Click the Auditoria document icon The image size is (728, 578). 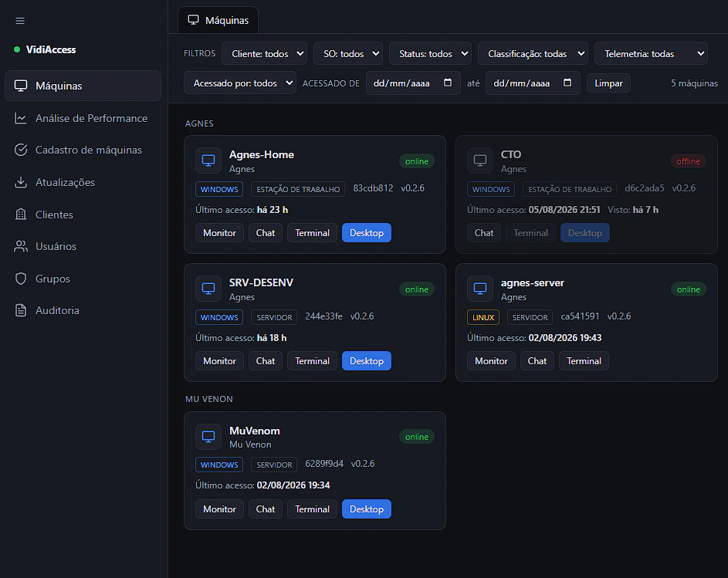(20, 310)
